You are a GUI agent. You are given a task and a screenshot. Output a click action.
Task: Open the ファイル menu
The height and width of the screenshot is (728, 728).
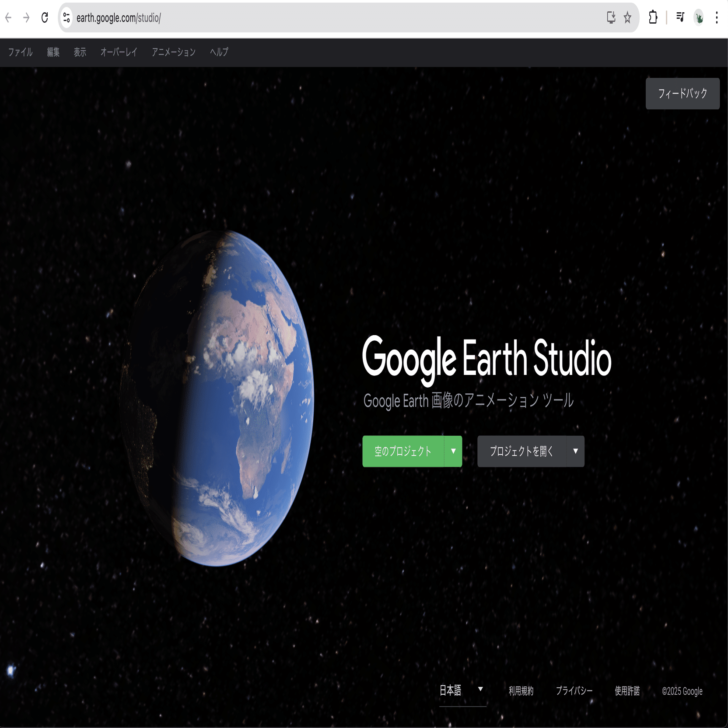[21, 52]
